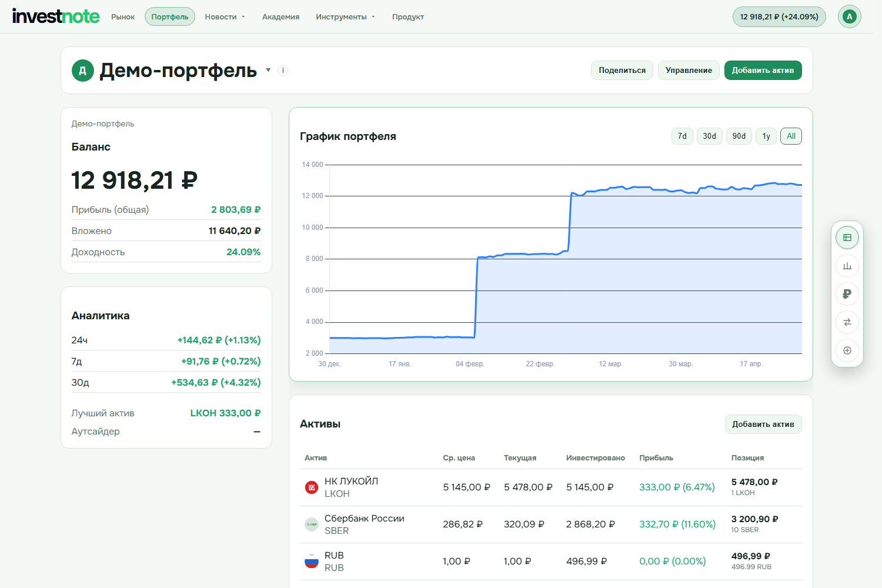Click the Сбербанк logo icon
Viewport: 882px width, 588px height.
312,524
